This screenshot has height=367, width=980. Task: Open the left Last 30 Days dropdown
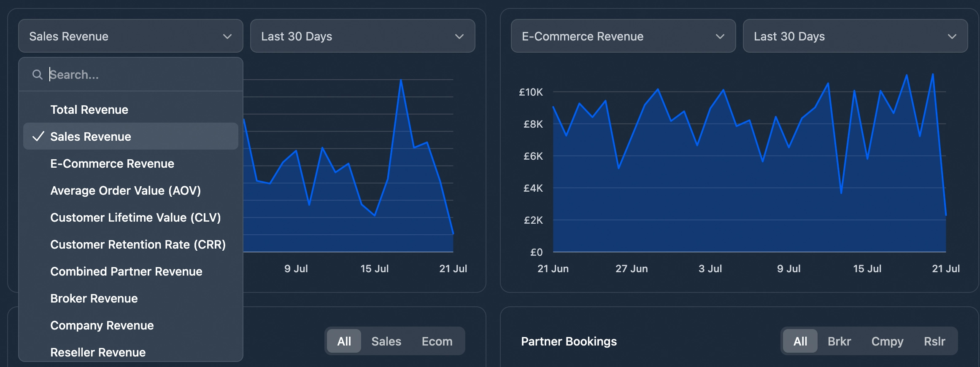(362, 36)
